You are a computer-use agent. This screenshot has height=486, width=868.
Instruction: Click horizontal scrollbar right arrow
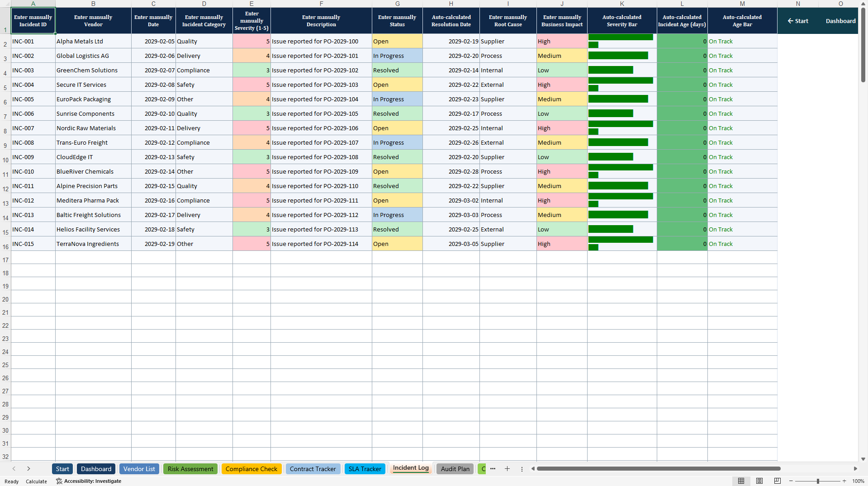click(x=855, y=469)
